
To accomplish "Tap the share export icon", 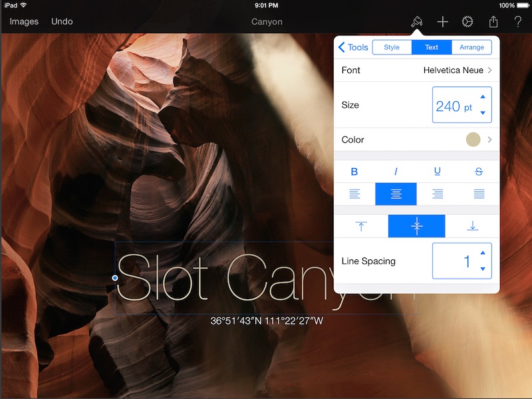I will [493, 22].
